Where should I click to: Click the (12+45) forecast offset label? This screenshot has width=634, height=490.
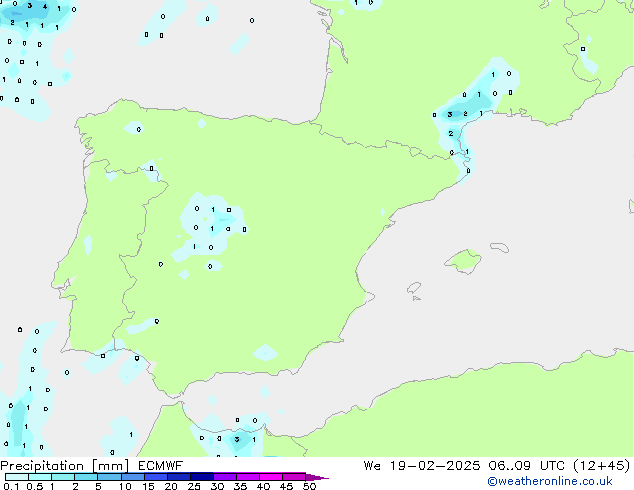pyautogui.click(x=602, y=466)
